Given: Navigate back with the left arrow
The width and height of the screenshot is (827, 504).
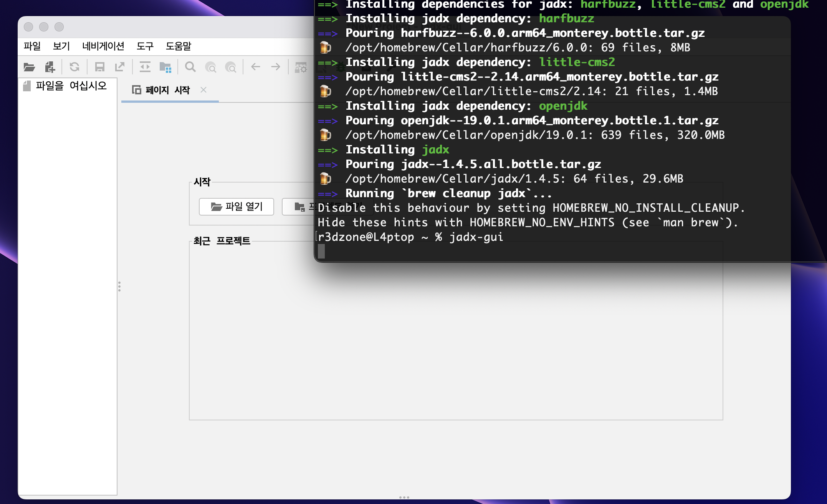Looking at the screenshot, I should point(256,67).
